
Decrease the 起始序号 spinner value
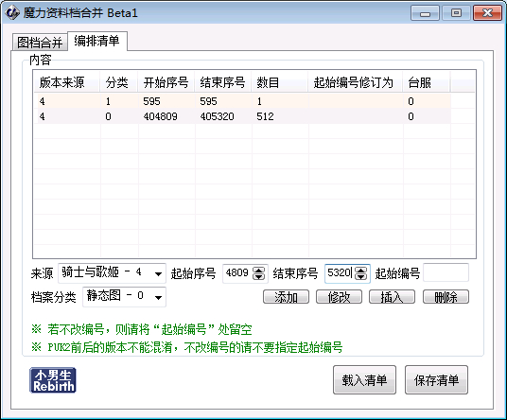[x=258, y=277]
